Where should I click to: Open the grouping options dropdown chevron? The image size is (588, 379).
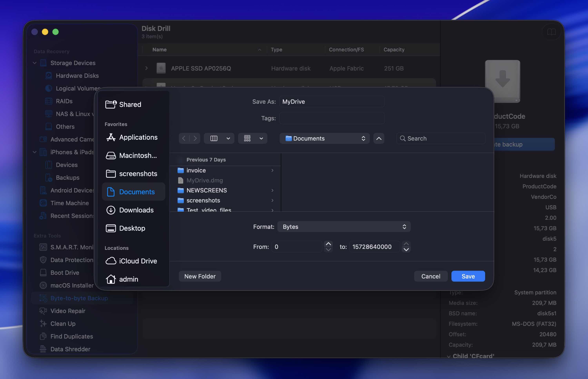[x=261, y=138]
